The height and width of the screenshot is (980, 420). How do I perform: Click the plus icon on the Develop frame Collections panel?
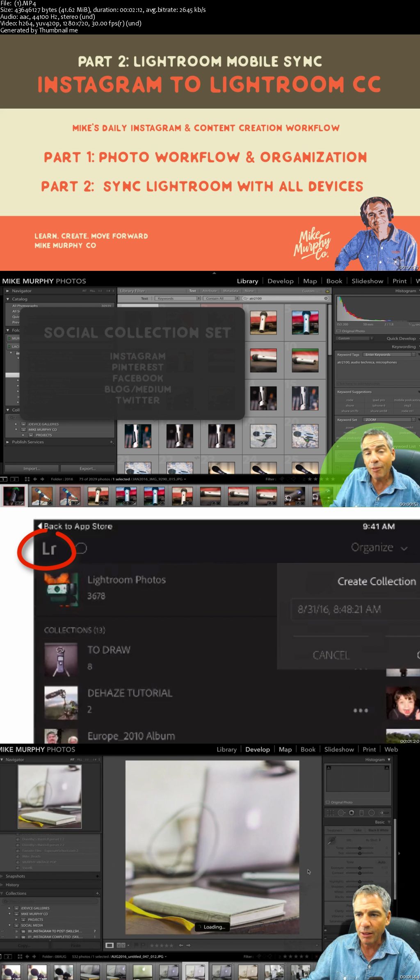[97, 893]
